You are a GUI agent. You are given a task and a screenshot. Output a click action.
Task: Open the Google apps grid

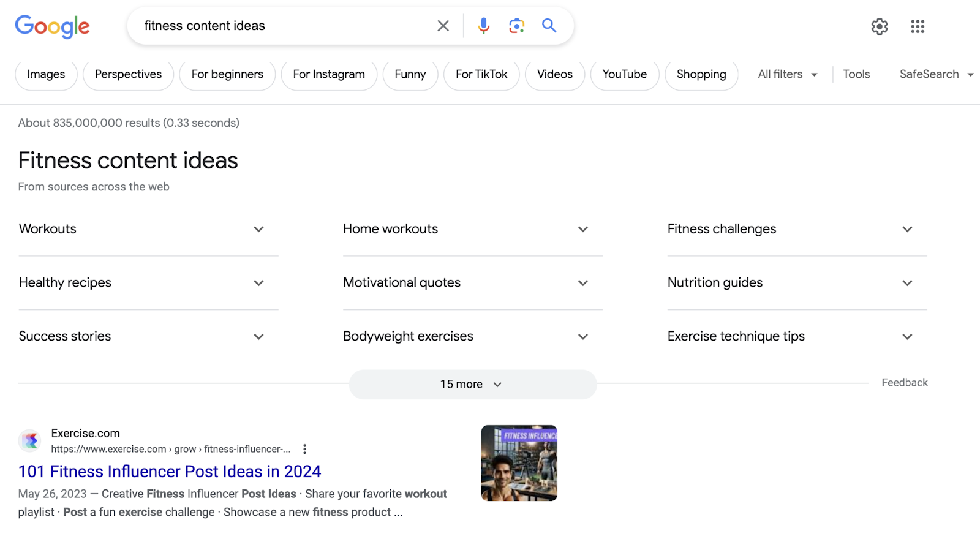pos(918,26)
